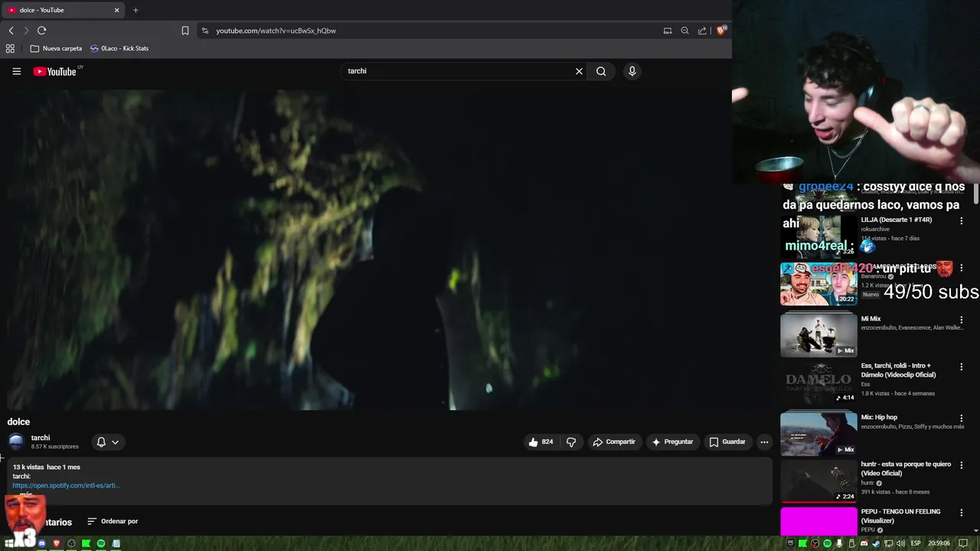This screenshot has width=980, height=551.
Task: Open Brave browser taskbar icon
Action: click(x=57, y=543)
